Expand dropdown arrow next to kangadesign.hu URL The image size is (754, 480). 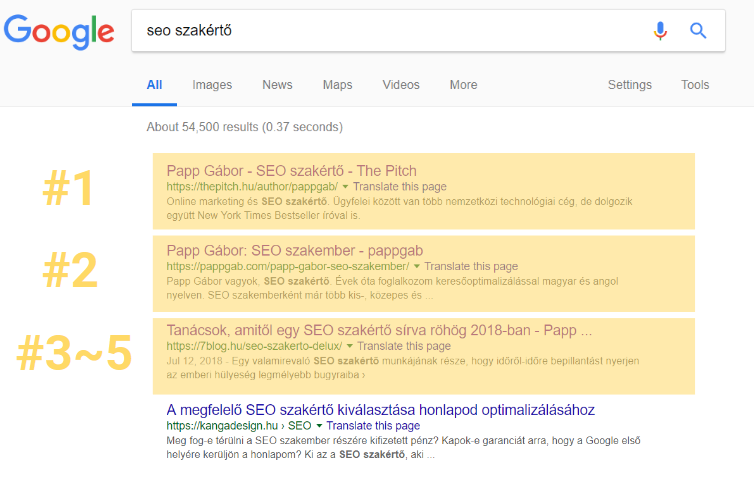tap(319, 426)
